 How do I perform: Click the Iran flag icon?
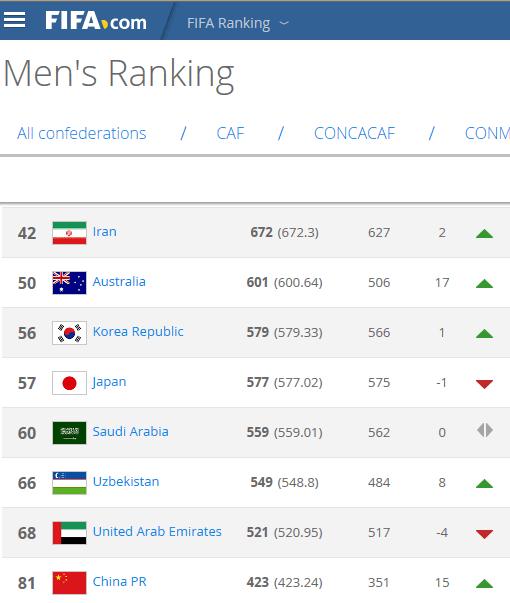[69, 233]
